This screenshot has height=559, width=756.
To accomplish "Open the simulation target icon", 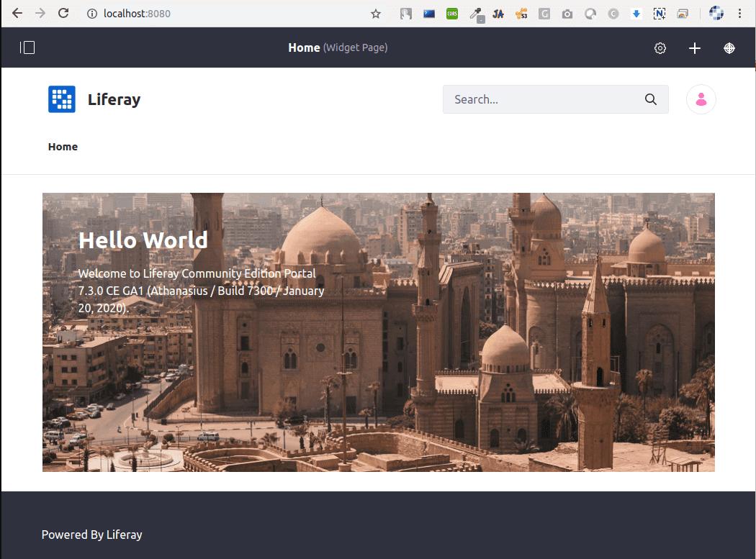I will coord(729,48).
